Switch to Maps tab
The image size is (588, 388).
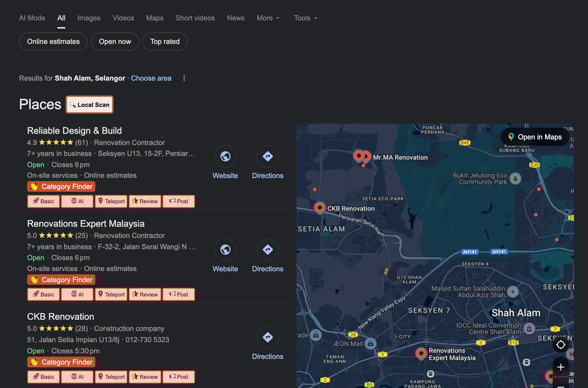(x=154, y=18)
